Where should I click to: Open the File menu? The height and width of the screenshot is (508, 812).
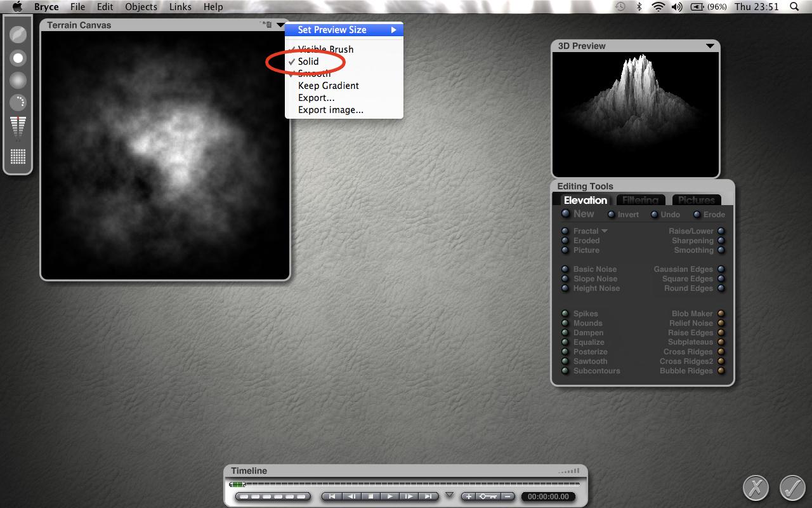point(78,7)
